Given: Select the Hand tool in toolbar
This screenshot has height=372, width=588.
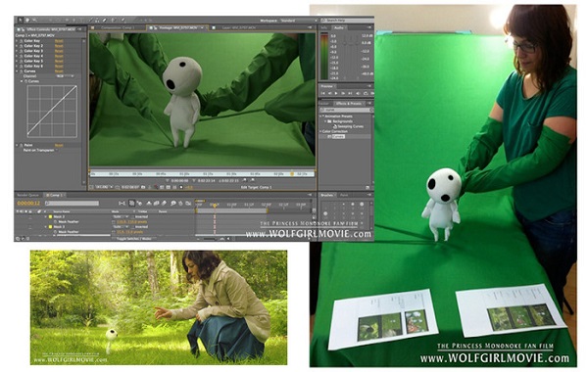Looking at the screenshot, I should (x=27, y=20).
